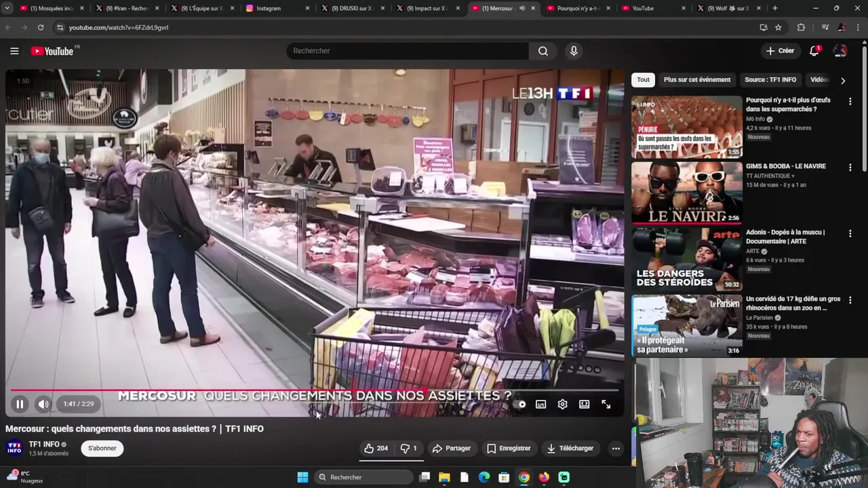Open options for GIMS & BOOBA video
This screenshot has width=868, height=488.
(x=850, y=167)
